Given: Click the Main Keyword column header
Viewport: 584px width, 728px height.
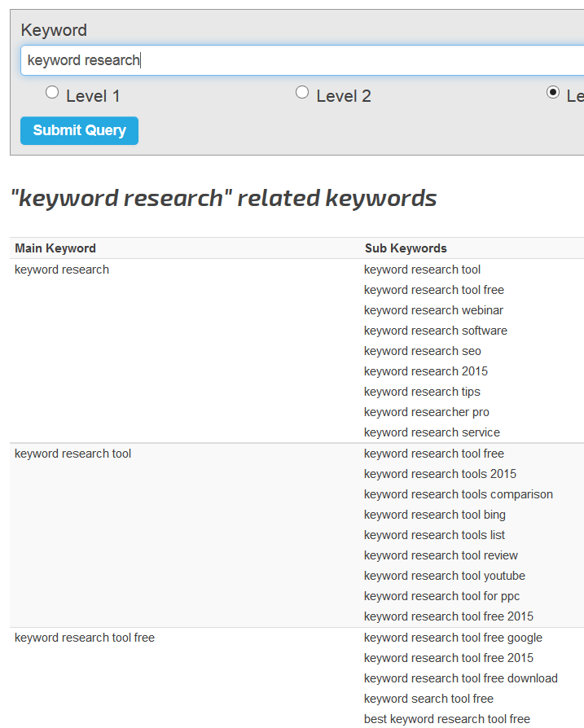Looking at the screenshot, I should click(55, 248).
